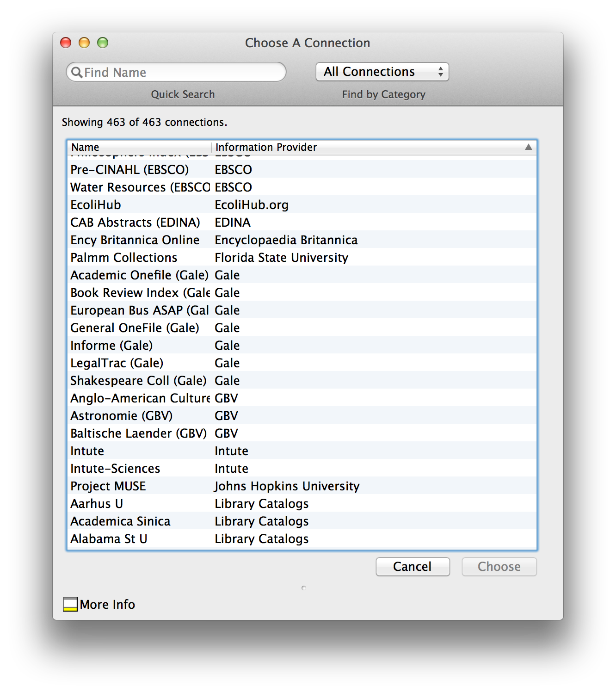Image resolution: width=616 pixels, height=693 pixels.
Task: Select the Intute connection row
Action: click(302, 451)
